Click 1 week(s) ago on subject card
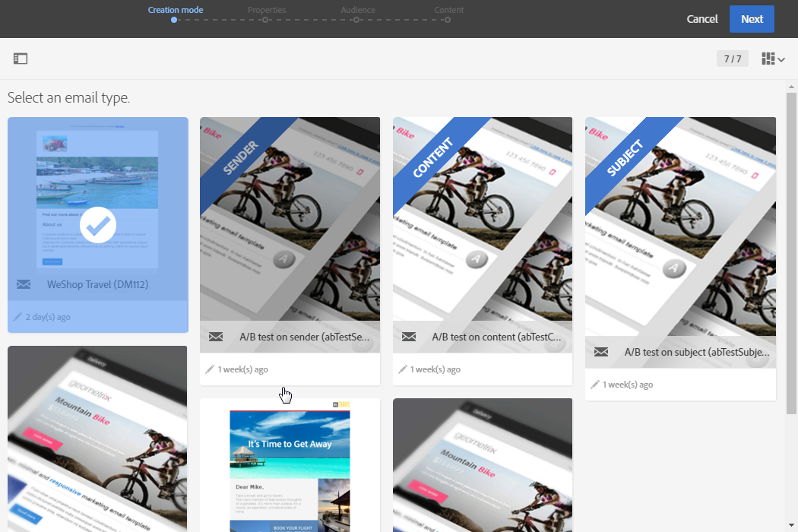 628,385
